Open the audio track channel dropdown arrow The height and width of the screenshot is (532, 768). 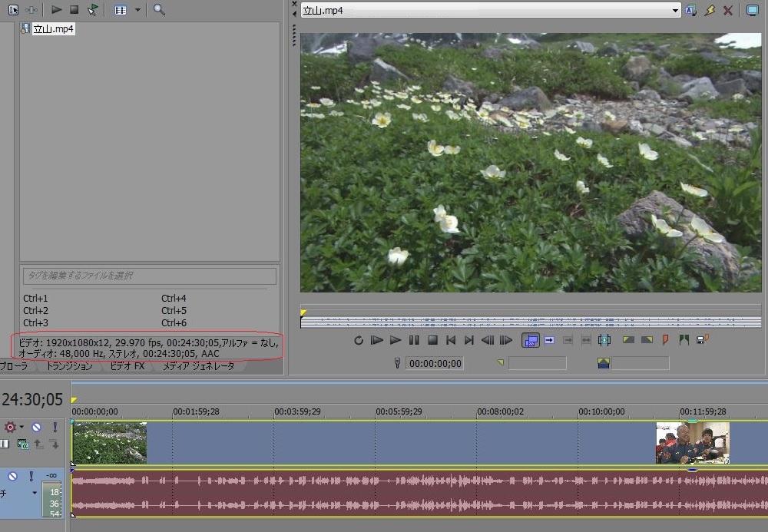(x=34, y=492)
